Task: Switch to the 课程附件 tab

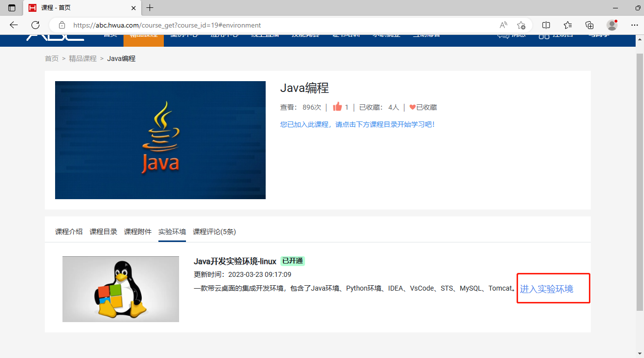Action: point(138,232)
